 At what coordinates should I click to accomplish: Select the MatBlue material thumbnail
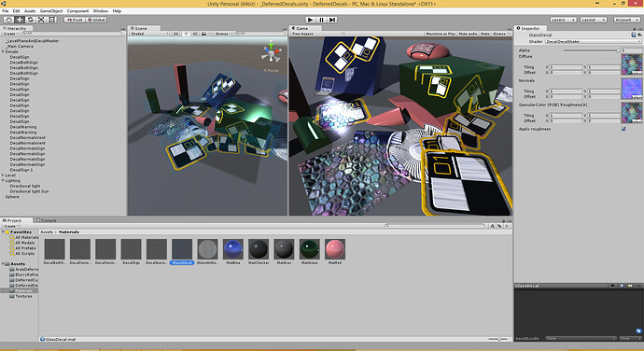(x=233, y=251)
